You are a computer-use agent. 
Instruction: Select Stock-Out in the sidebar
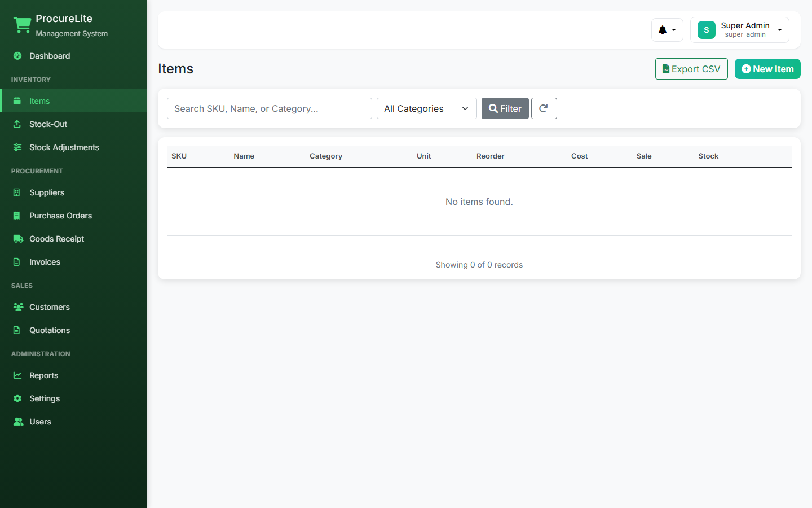tap(73, 124)
